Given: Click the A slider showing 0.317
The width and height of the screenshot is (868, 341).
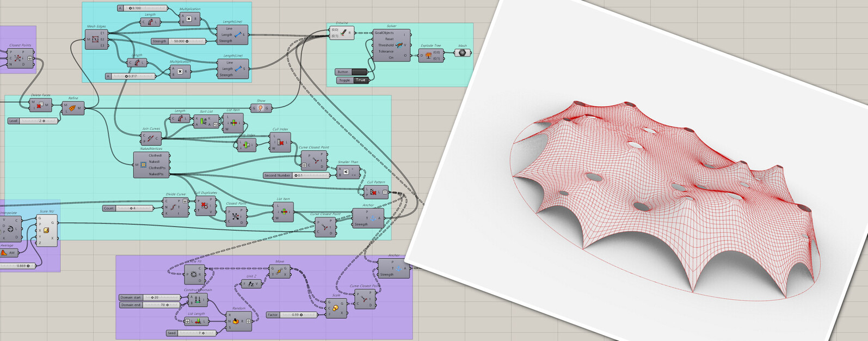Looking at the screenshot, I should pos(131,76).
